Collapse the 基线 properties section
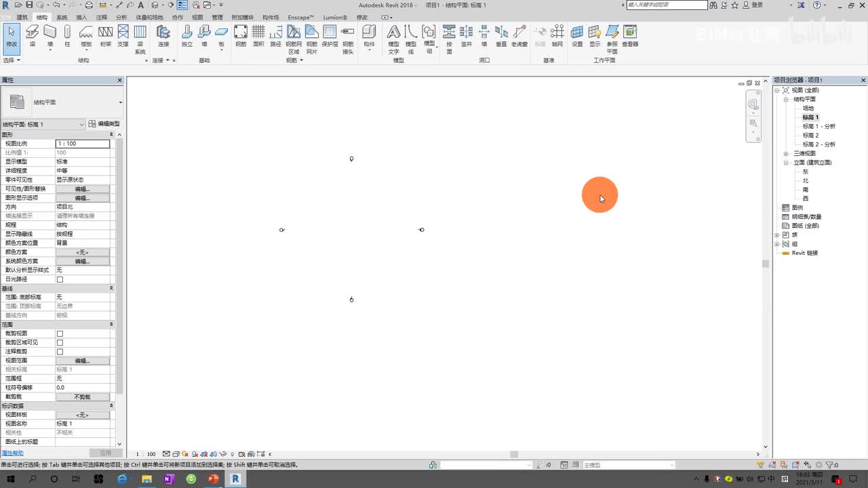 [x=112, y=289]
